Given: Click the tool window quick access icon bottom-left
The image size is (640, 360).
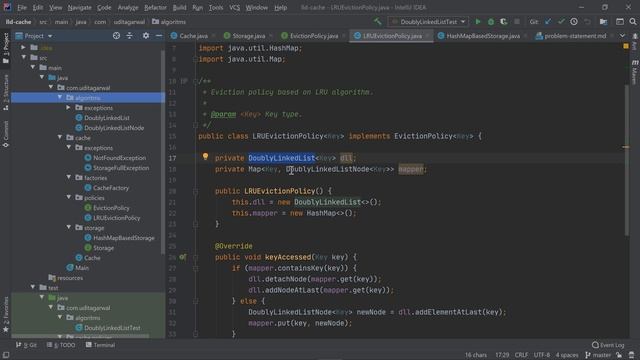Looking at the screenshot, I should tap(6, 355).
